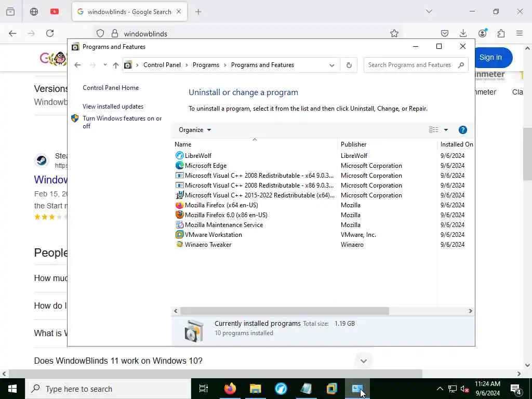The height and width of the screenshot is (399, 532).
Task: Click the Google Sign in button
Action: 490,57
